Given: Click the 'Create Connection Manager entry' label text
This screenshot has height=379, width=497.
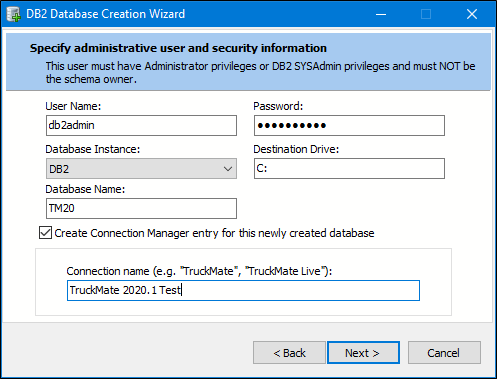Looking at the screenshot, I should pyautogui.click(x=214, y=233).
